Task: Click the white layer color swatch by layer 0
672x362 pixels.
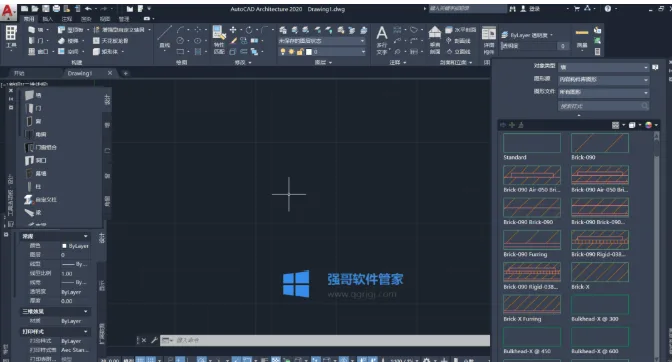Action: 309,52
